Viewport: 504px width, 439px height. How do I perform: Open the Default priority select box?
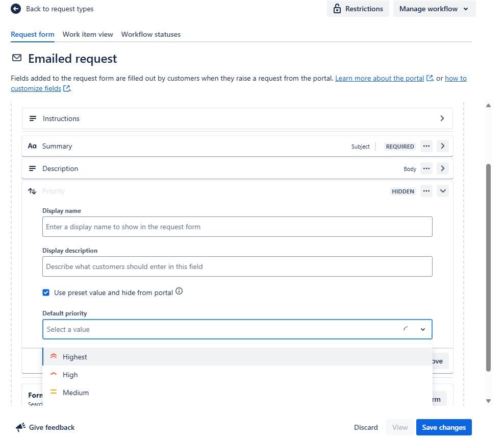pyautogui.click(x=237, y=329)
